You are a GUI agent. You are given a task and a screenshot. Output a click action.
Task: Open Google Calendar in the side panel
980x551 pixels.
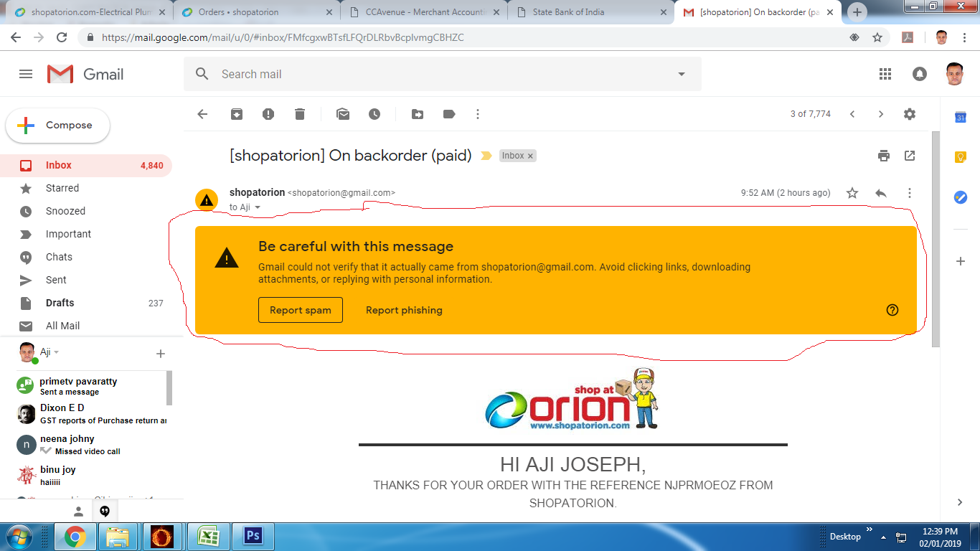[961, 117]
